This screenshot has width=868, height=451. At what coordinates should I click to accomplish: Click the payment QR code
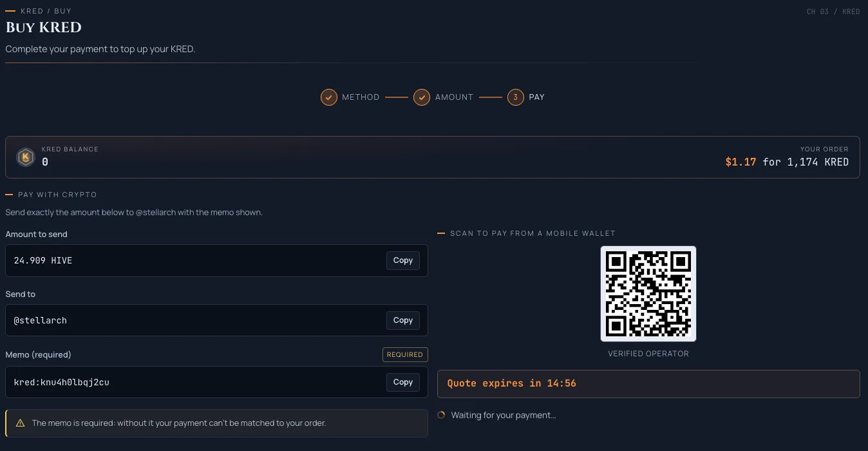(x=648, y=294)
